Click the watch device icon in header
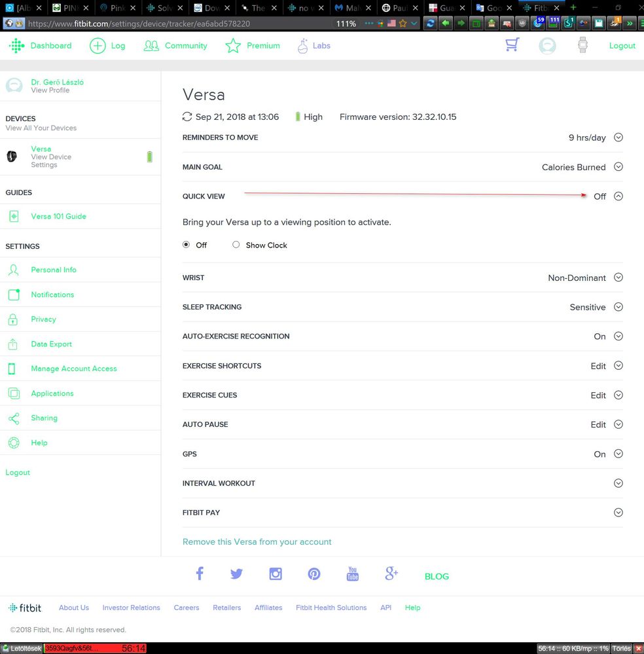This screenshot has height=654, width=644. (582, 45)
